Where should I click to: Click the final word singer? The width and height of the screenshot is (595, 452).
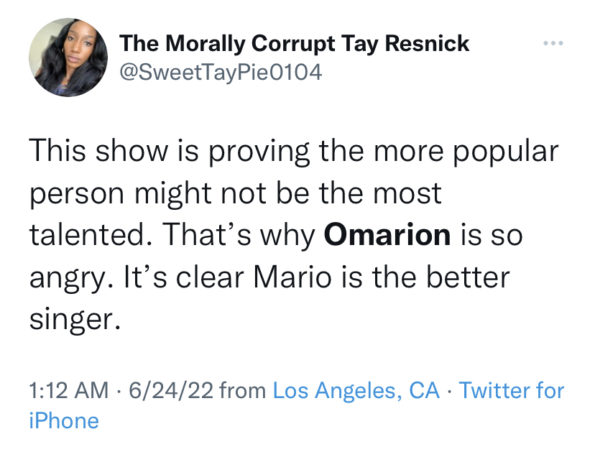click(x=74, y=321)
